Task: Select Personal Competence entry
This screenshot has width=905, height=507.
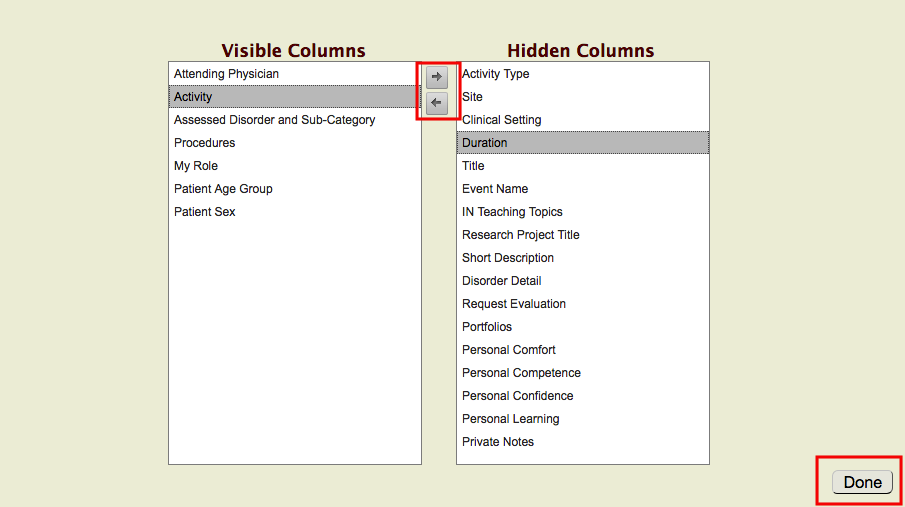Action: tap(583, 373)
